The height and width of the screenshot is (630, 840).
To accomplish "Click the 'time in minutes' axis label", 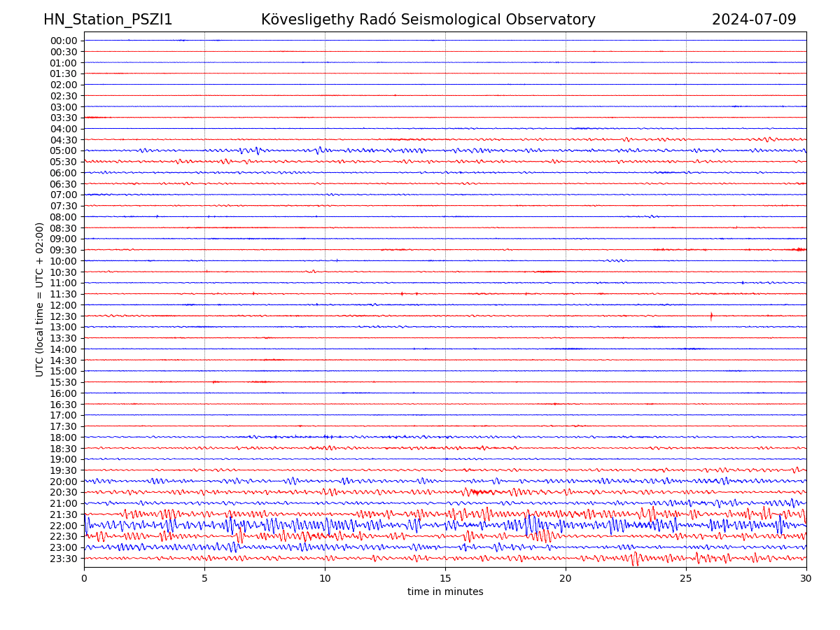I will [x=445, y=592].
